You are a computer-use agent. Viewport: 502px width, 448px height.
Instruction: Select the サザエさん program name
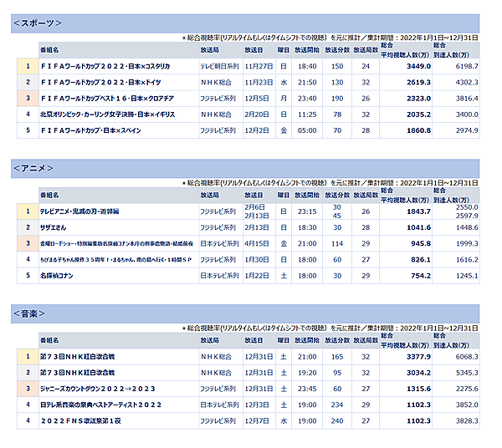coord(54,227)
